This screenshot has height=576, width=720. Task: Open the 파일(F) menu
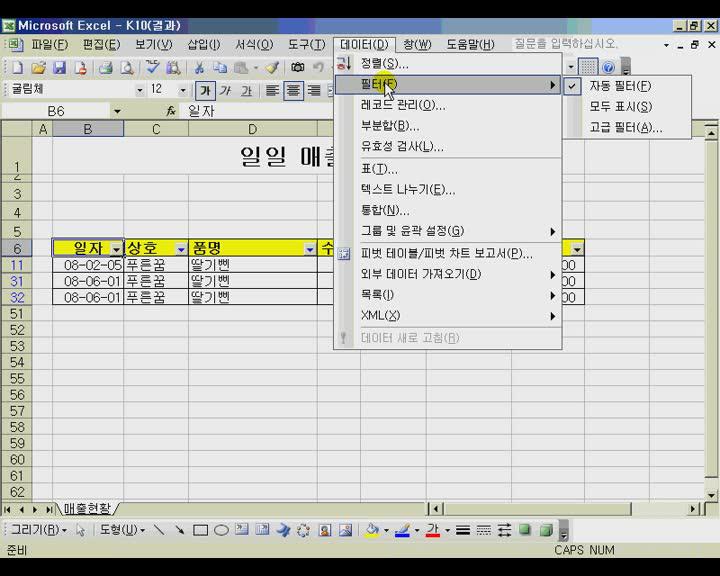coord(50,45)
